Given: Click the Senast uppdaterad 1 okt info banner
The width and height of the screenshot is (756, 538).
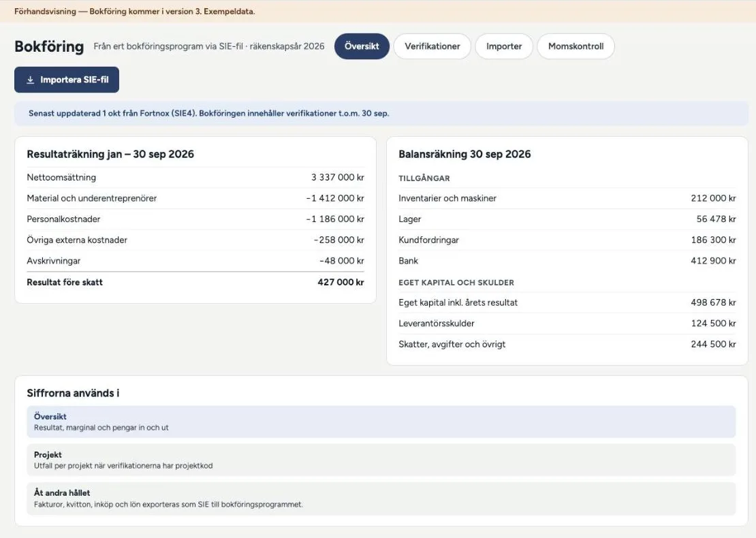Looking at the screenshot, I should [381, 113].
